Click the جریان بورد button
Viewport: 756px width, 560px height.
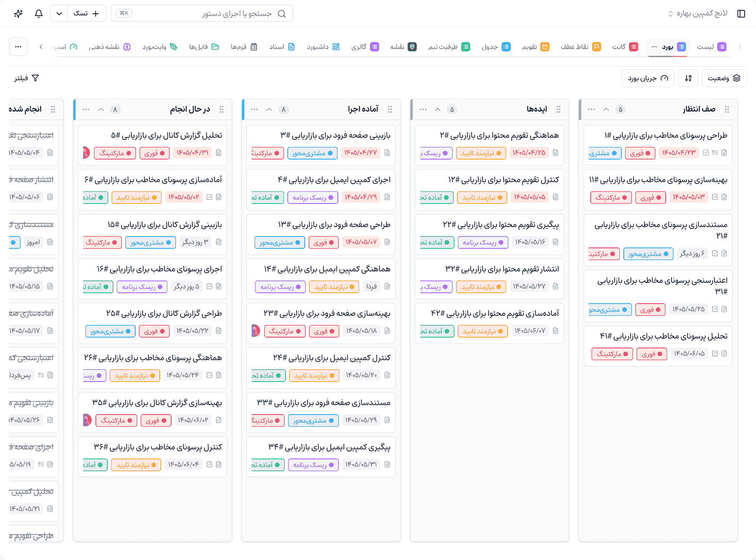click(x=648, y=78)
